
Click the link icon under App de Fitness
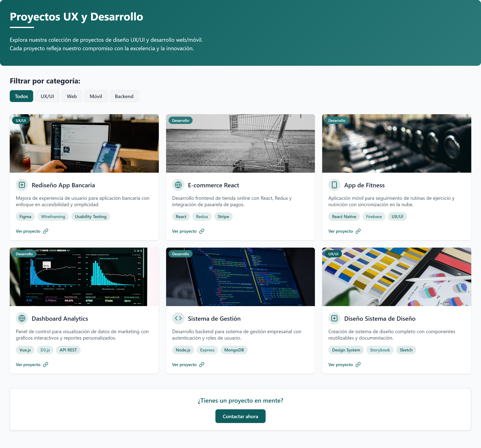(358, 231)
